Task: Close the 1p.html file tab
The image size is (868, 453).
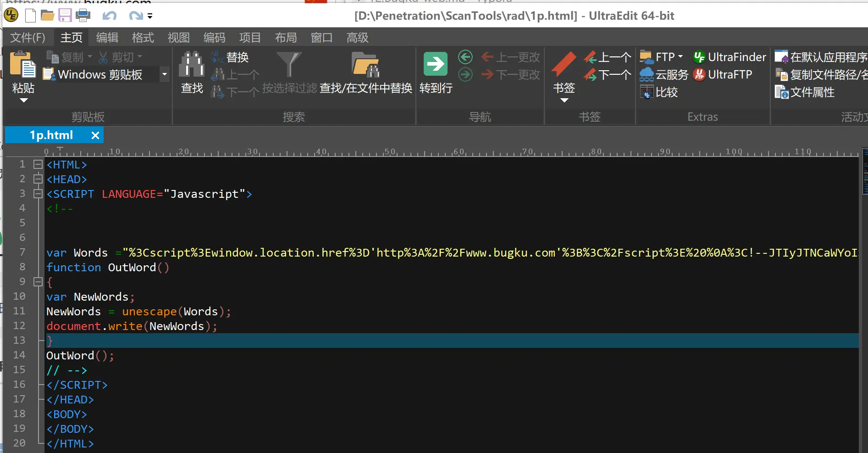Action: 95,135
